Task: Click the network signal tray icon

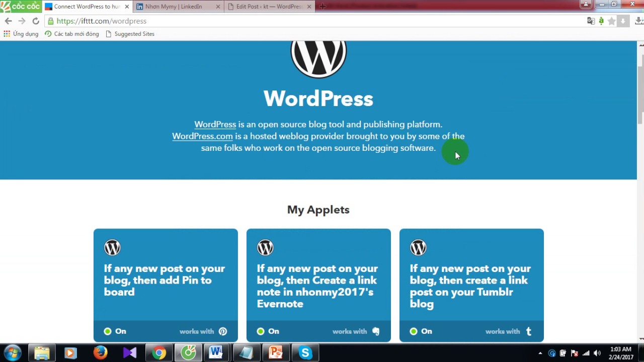Action: point(586,353)
